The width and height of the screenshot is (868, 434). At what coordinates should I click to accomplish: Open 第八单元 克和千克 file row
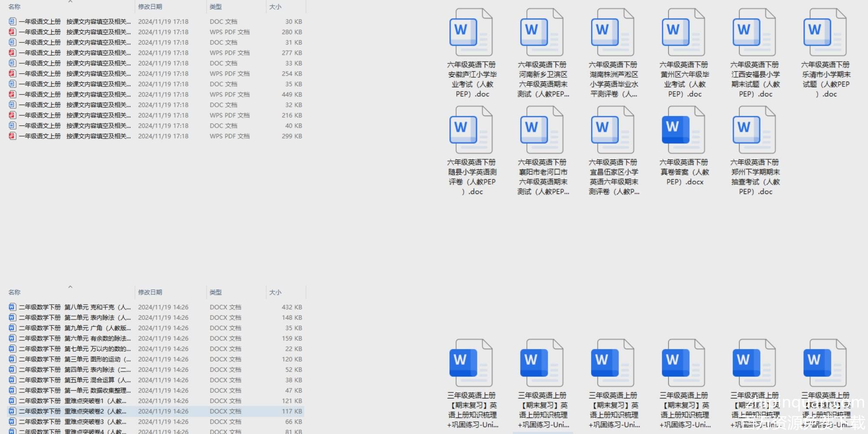75,307
